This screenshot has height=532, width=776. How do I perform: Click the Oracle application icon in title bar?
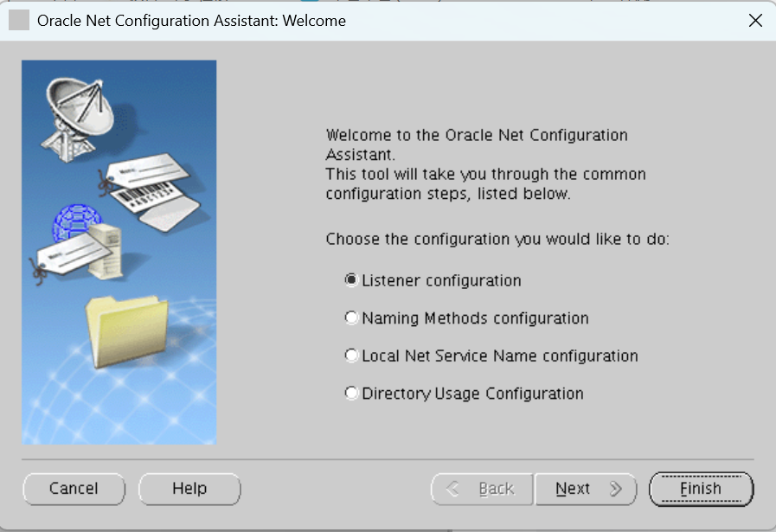tap(18, 19)
